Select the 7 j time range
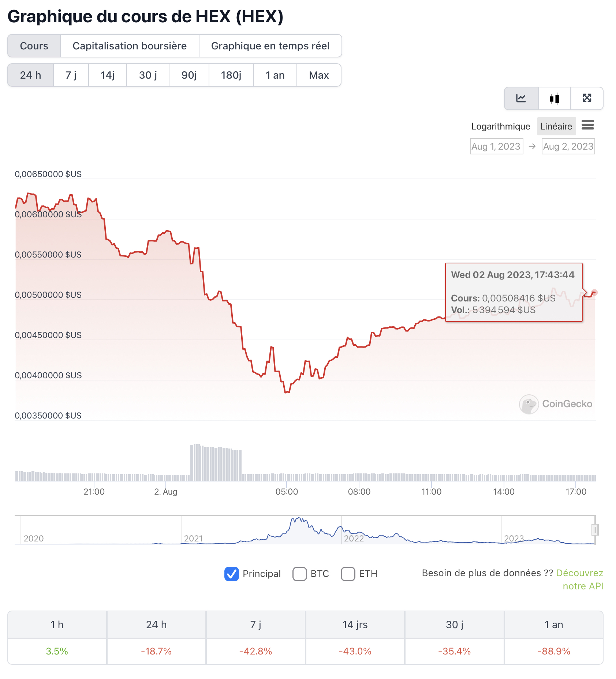The width and height of the screenshot is (616, 679). [71, 75]
